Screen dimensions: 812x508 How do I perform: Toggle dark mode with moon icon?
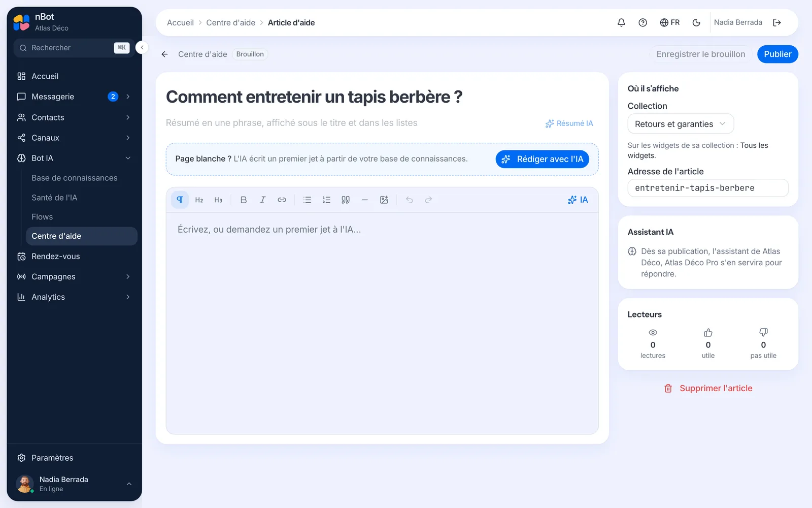696,22
